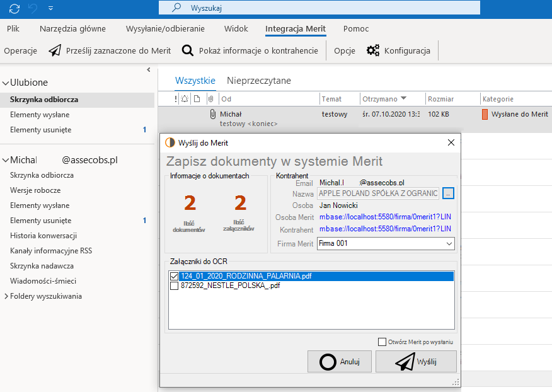Check the 872592_NESTLE_POLSKA_.pdf attachment
The width and height of the screenshot is (552, 392).
pyautogui.click(x=174, y=285)
